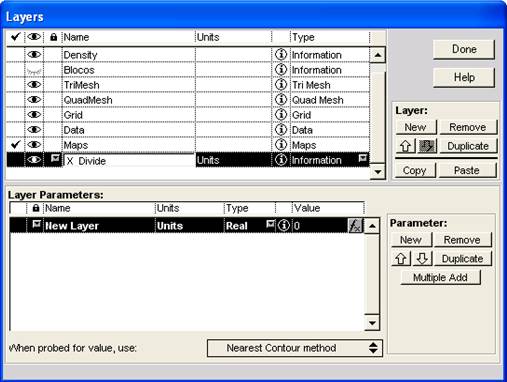Click parameters list scroll up arrow

pos(372,226)
